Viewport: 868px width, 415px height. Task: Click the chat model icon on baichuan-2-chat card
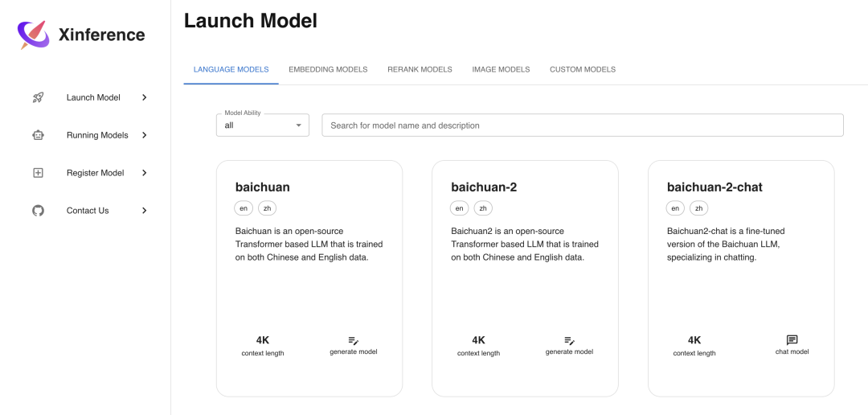point(792,340)
